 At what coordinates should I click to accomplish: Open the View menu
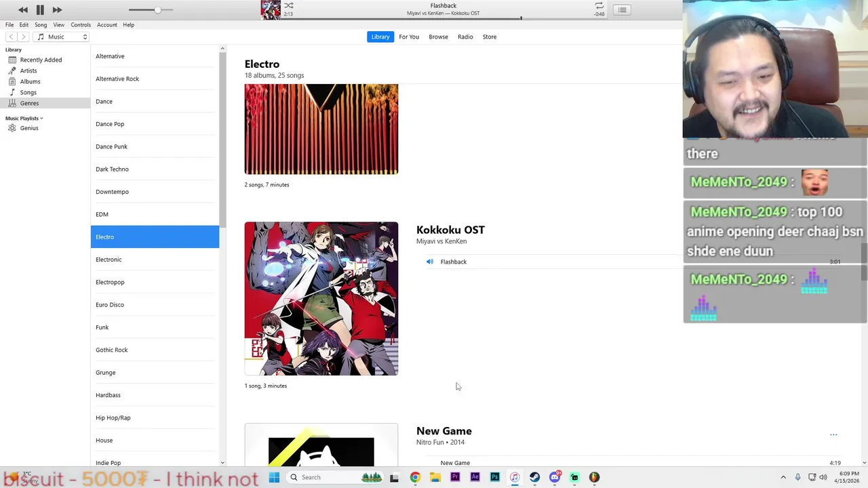tap(59, 25)
